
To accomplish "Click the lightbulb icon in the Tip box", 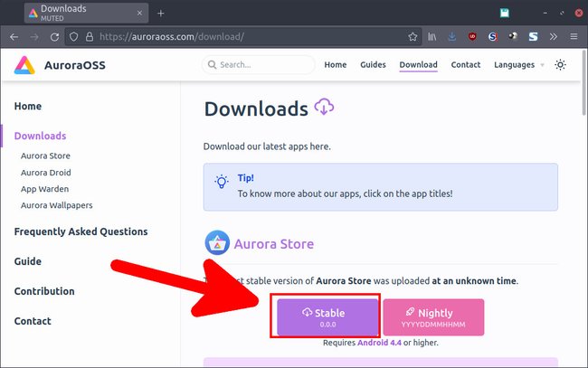I will pos(222,182).
